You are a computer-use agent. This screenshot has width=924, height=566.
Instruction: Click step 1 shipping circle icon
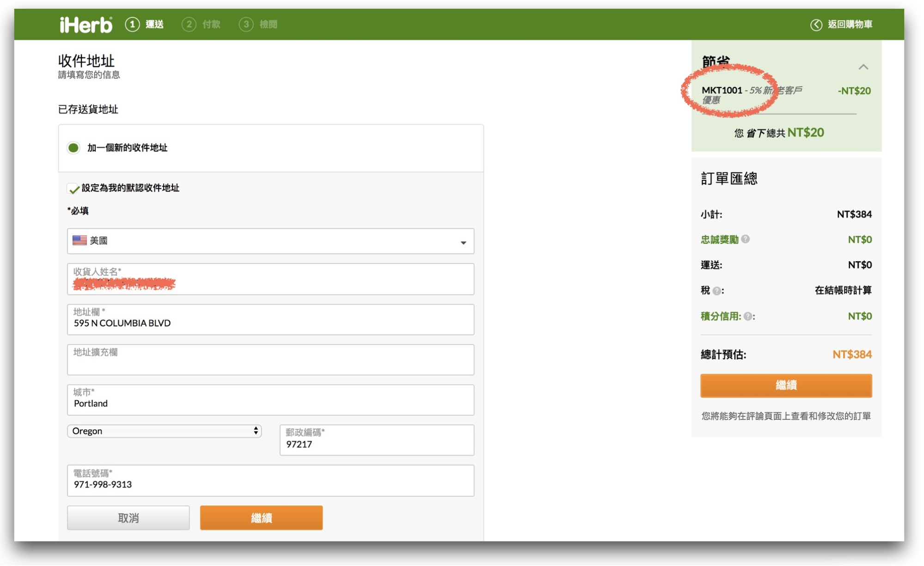(x=132, y=25)
